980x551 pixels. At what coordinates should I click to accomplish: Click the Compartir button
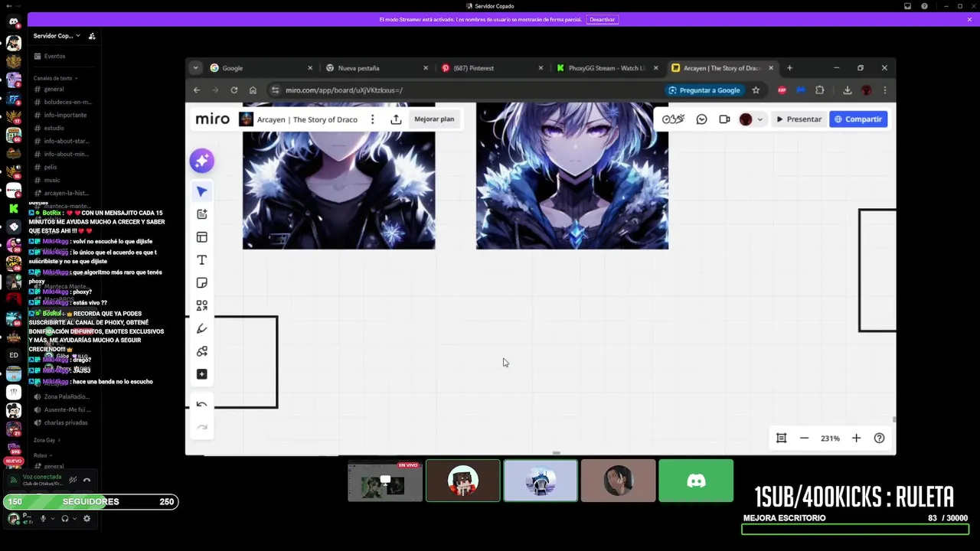(858, 119)
